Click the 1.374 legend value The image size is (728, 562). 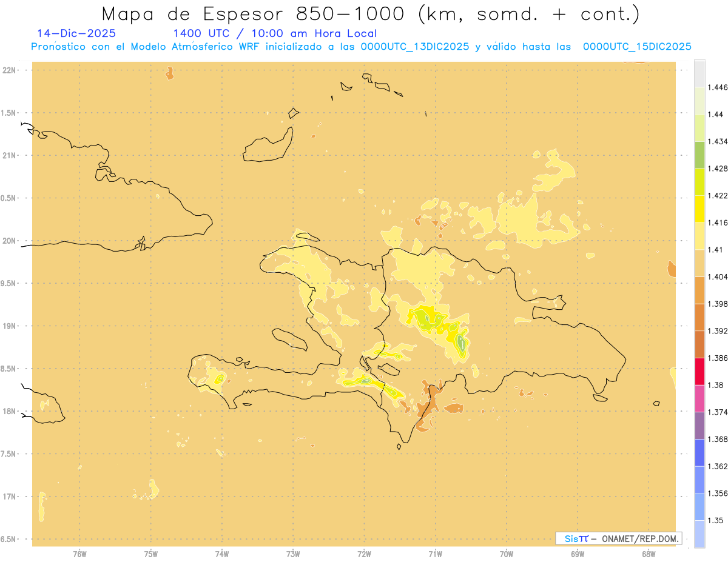click(718, 412)
